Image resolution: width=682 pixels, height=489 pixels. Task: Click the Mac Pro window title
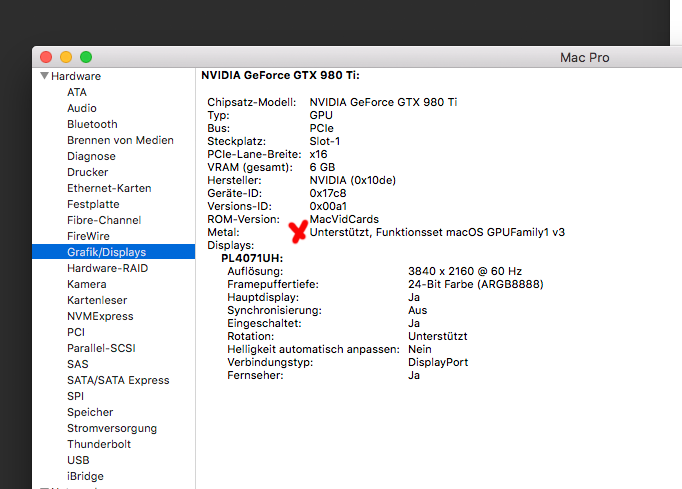click(585, 57)
